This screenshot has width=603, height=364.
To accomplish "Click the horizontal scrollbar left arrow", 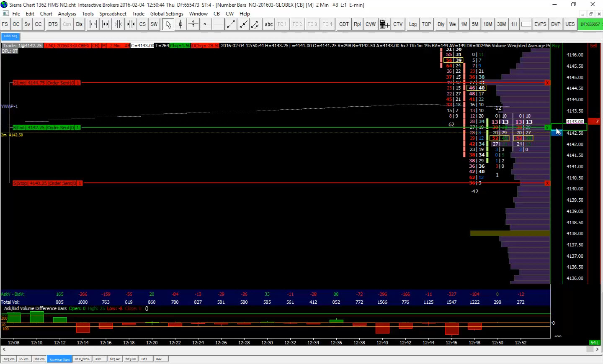I will tap(4, 349).
